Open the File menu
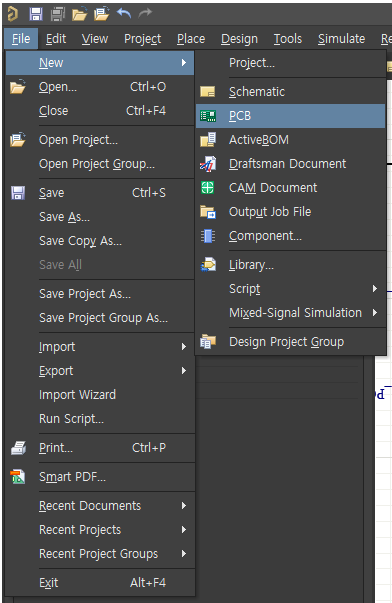392x603 pixels. pyautogui.click(x=21, y=39)
